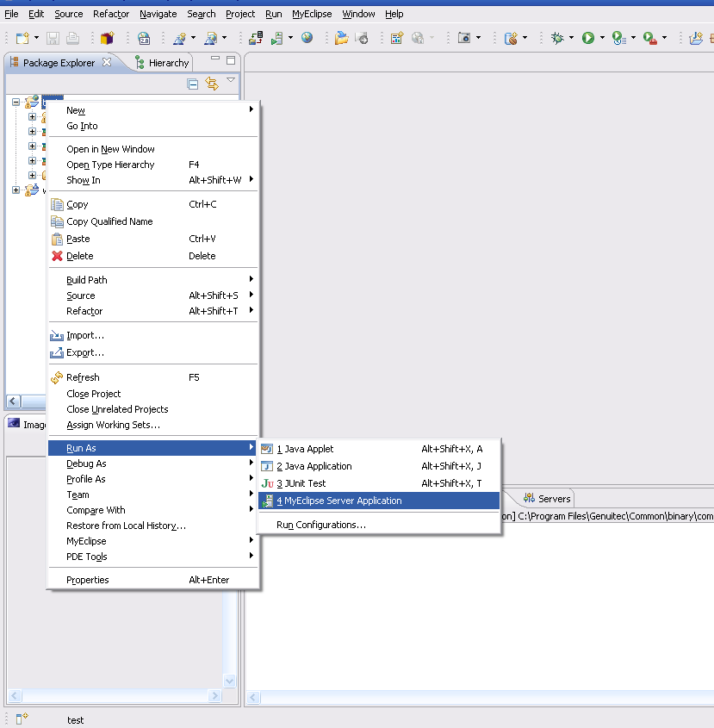Screen dimensions: 714x728
Task: Choose Restore from Local History…
Action: point(153,526)
